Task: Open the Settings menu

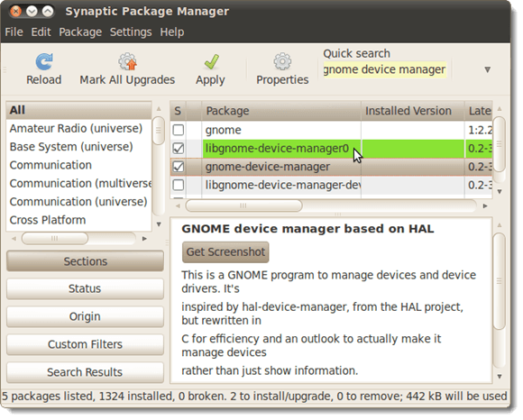Action: (131, 32)
